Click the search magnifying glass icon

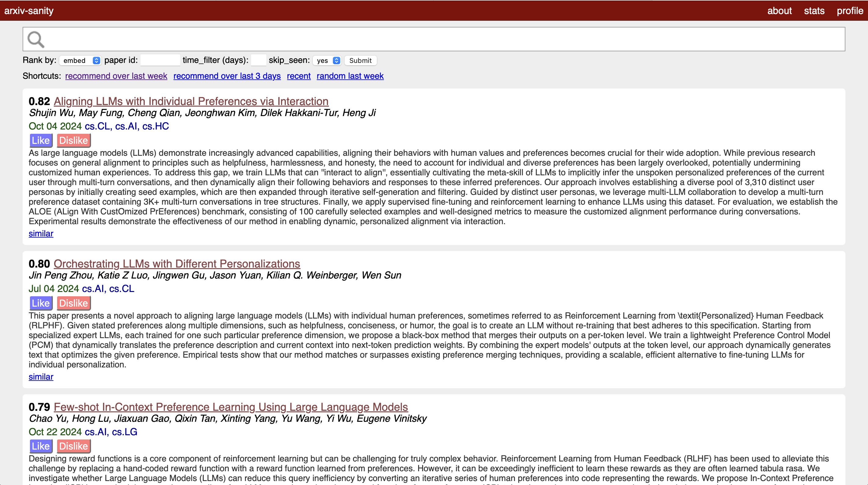click(x=35, y=39)
